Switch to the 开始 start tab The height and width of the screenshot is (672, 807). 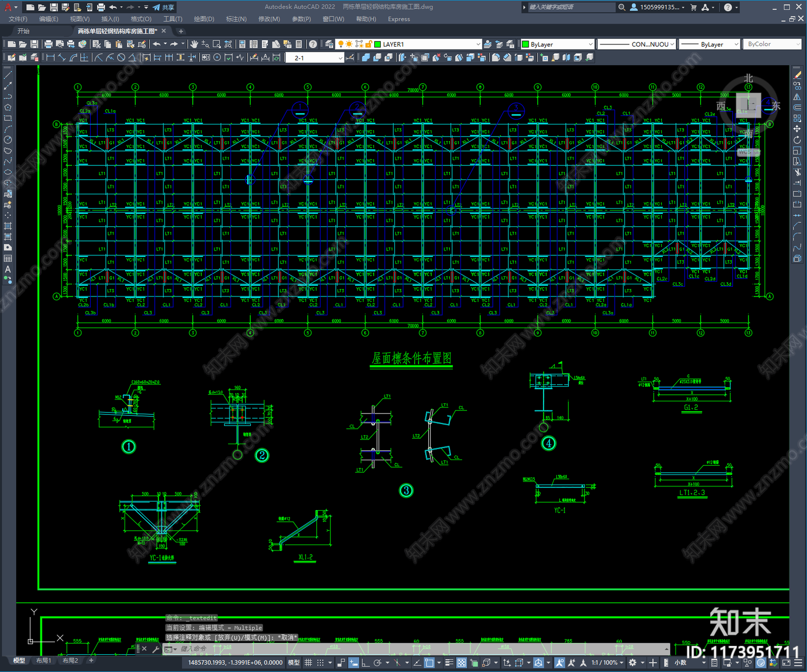click(23, 31)
